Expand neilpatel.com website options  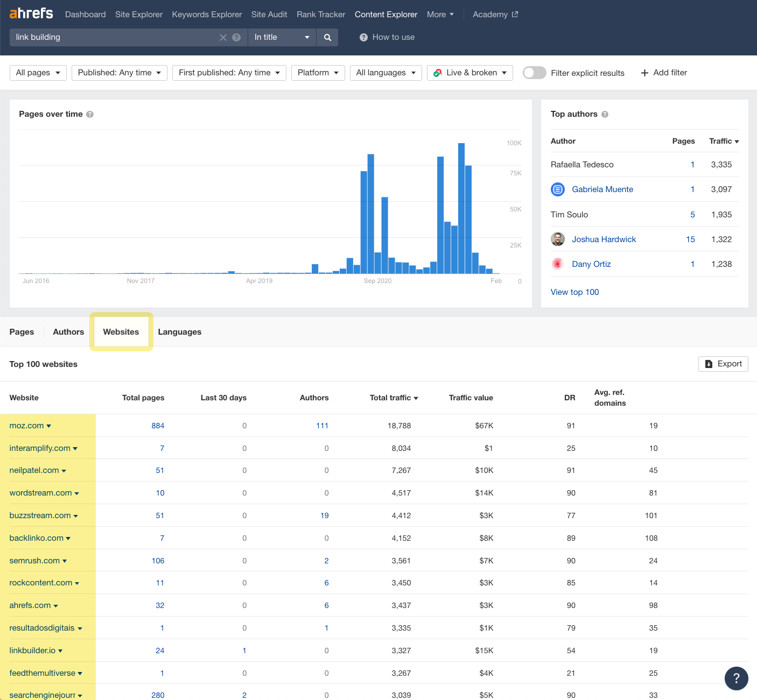(x=64, y=471)
